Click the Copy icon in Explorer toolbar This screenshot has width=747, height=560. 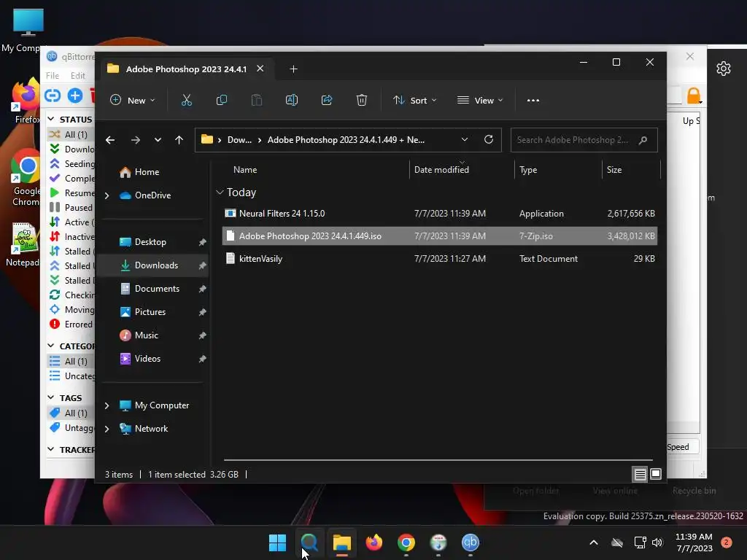click(222, 101)
